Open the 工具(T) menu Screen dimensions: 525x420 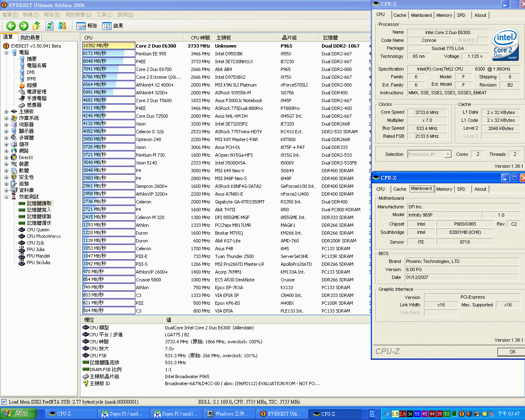(x=104, y=15)
